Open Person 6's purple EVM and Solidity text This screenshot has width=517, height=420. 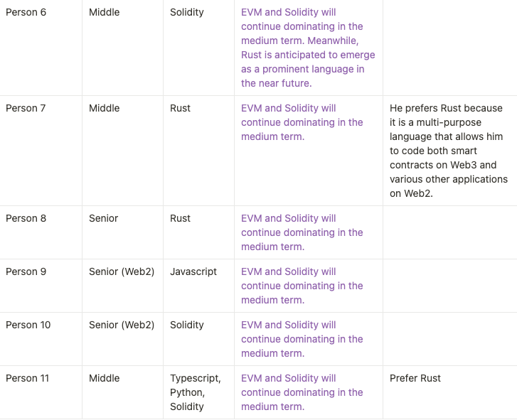pos(308,48)
